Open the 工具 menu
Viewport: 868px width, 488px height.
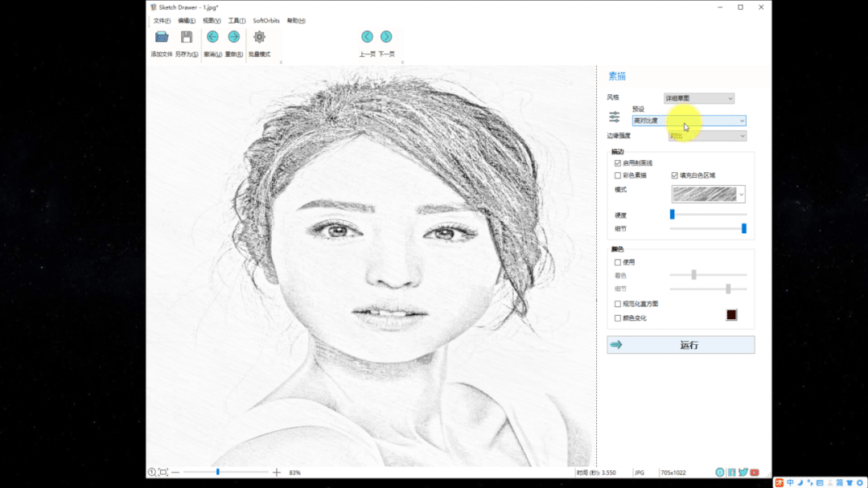(237, 20)
